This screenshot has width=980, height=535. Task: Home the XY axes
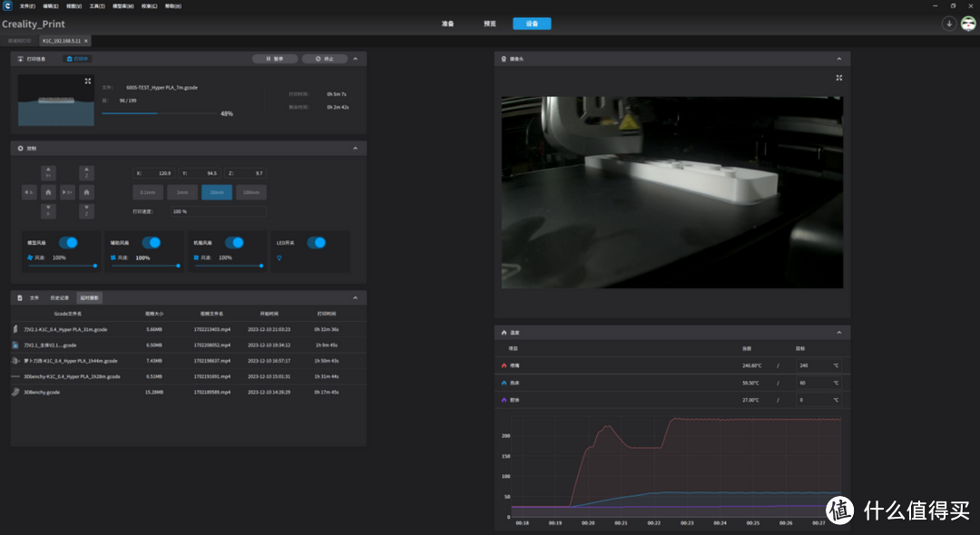pyautogui.click(x=48, y=192)
